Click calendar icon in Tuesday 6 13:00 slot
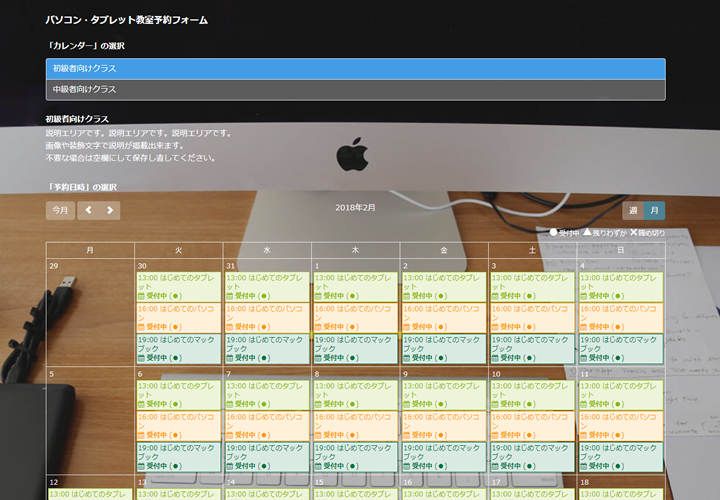 pos(141,405)
